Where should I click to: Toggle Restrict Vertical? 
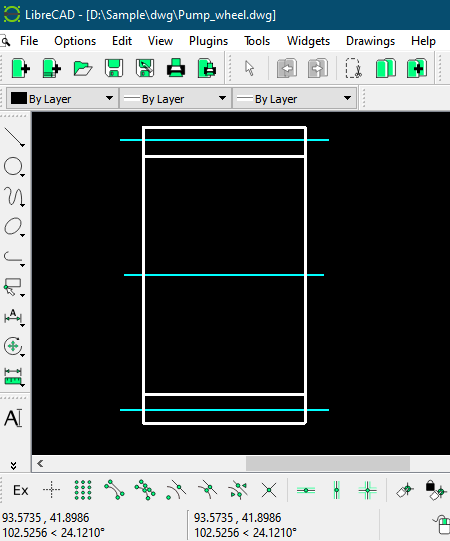pos(337,490)
